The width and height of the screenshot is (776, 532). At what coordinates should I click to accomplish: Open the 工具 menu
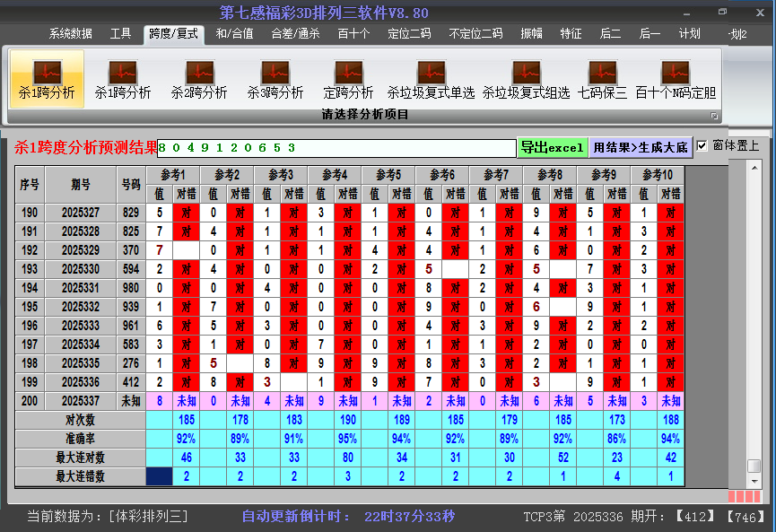[x=119, y=33]
